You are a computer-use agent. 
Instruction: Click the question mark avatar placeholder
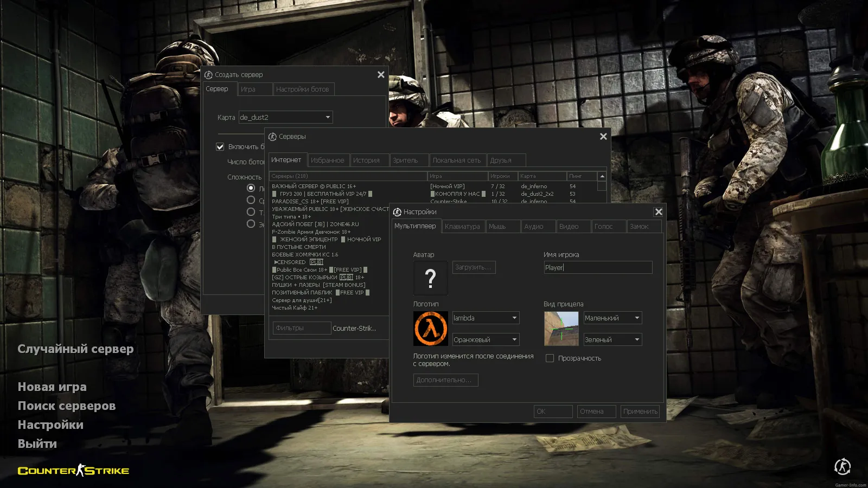[x=430, y=278]
